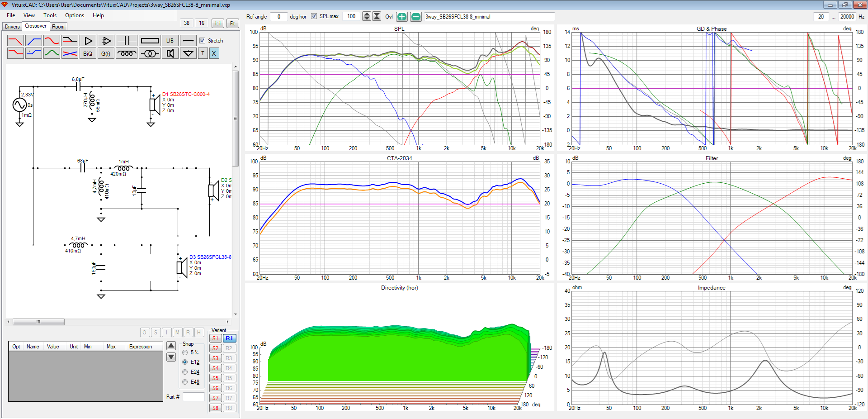Select the red low-pass filter block icon

pos(15,41)
